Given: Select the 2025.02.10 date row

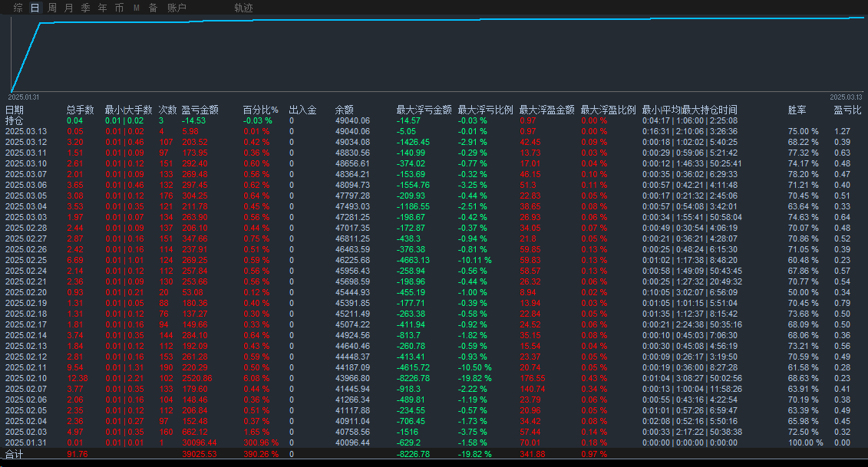Looking at the screenshot, I should (x=26, y=379).
